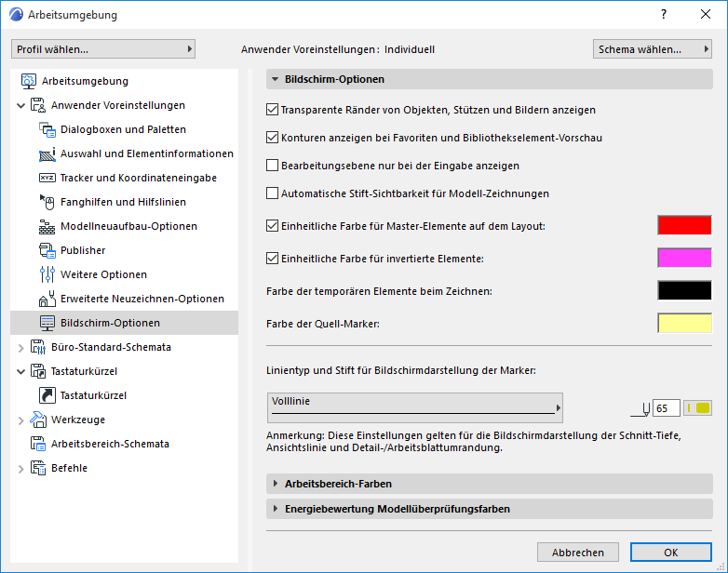Screen dimensions: 728x573
Task: Open the Volllinie line type dropdown
Action: click(415, 407)
